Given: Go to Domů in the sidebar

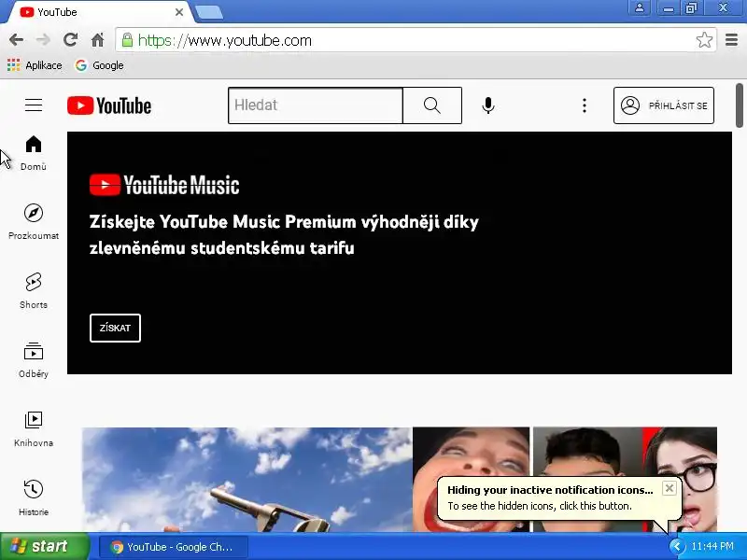Looking at the screenshot, I should pos(34,153).
